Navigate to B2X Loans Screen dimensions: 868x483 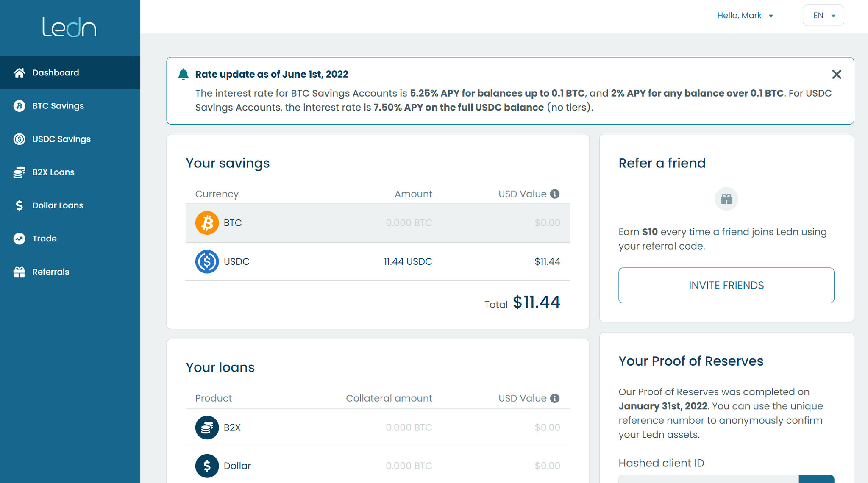click(53, 172)
